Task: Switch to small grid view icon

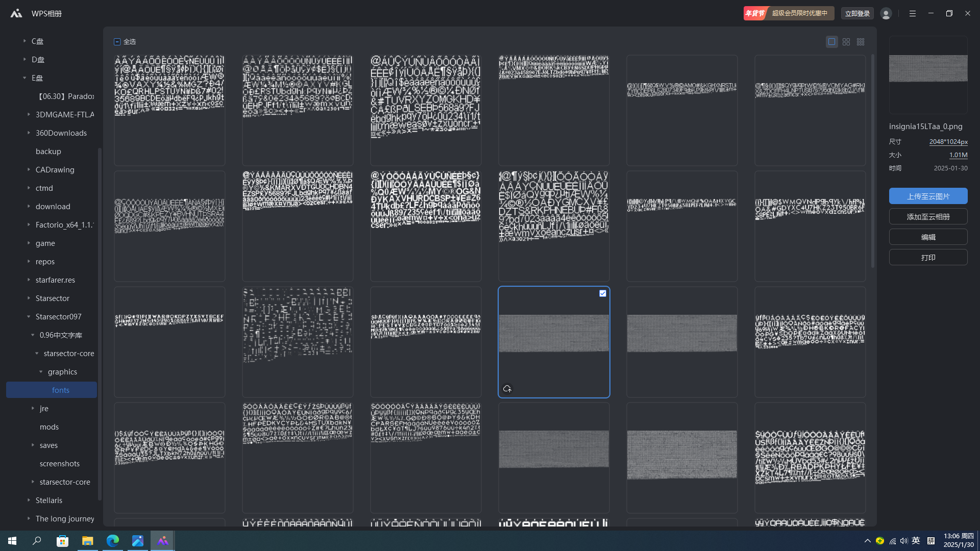Action: tap(861, 42)
